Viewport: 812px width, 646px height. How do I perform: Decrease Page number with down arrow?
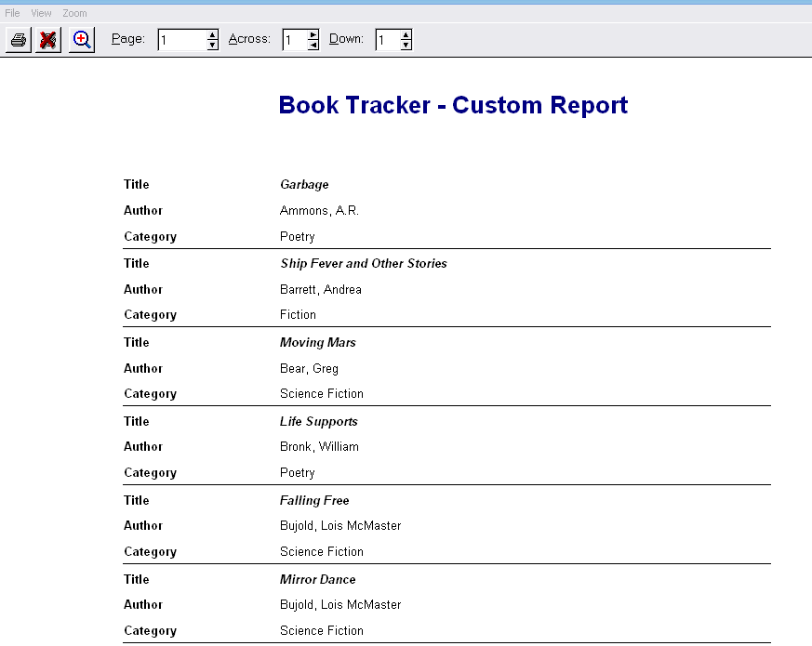(212, 45)
